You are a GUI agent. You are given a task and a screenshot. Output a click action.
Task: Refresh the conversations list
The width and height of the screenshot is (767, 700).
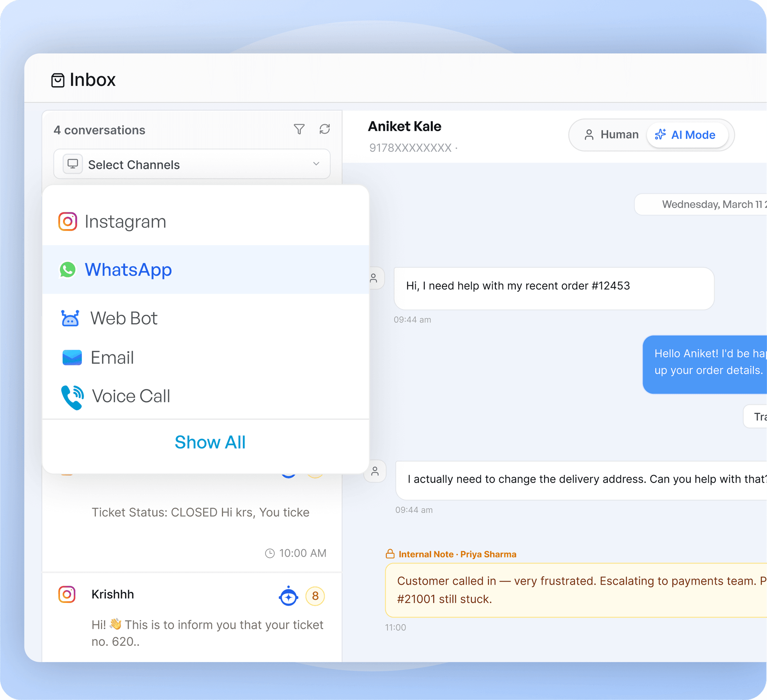[325, 129]
